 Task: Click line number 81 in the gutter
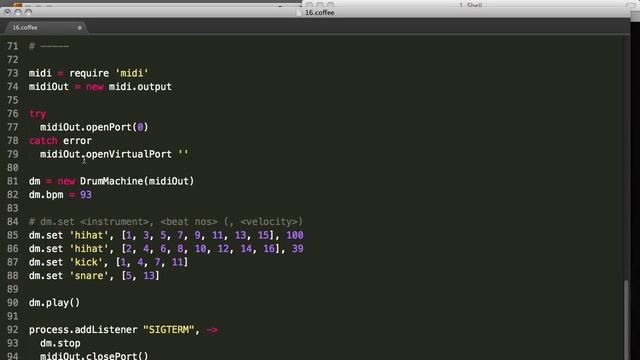[x=13, y=181]
